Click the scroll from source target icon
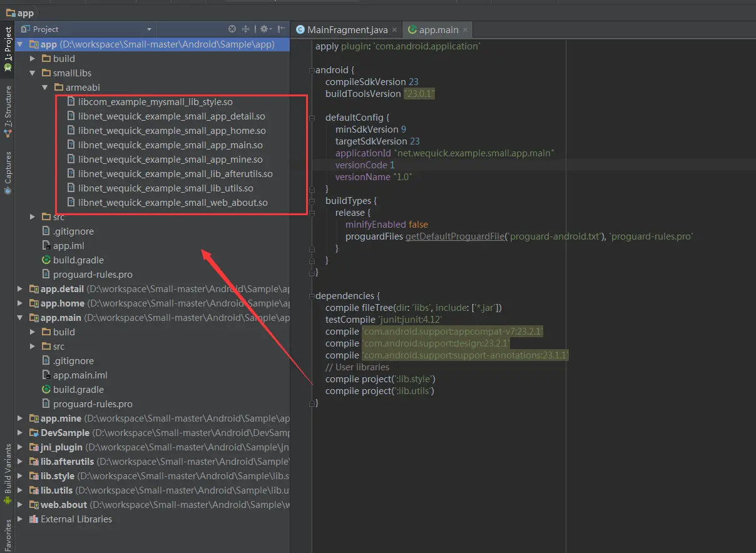This screenshot has height=553, width=756. pos(232,29)
